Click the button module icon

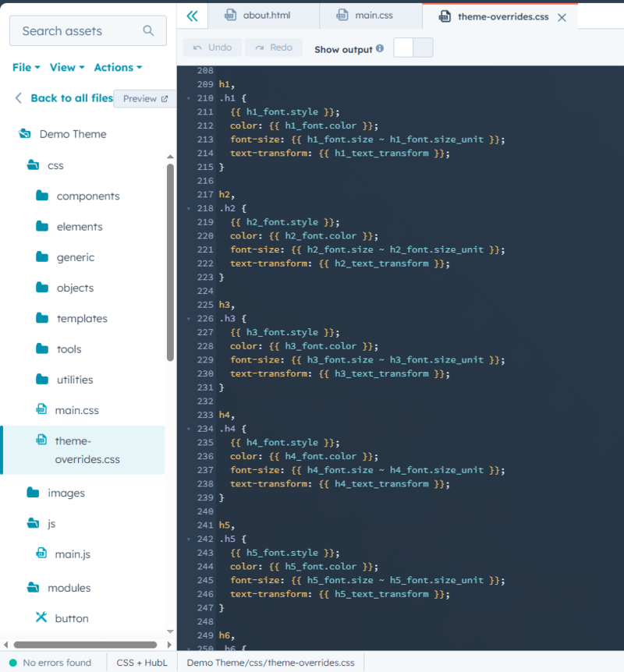(x=42, y=618)
